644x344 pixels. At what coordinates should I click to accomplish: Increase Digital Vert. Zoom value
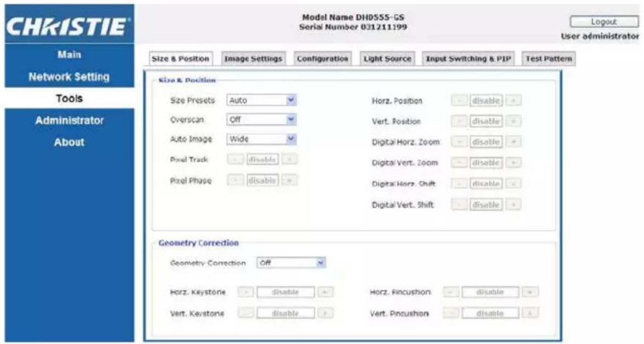click(514, 163)
